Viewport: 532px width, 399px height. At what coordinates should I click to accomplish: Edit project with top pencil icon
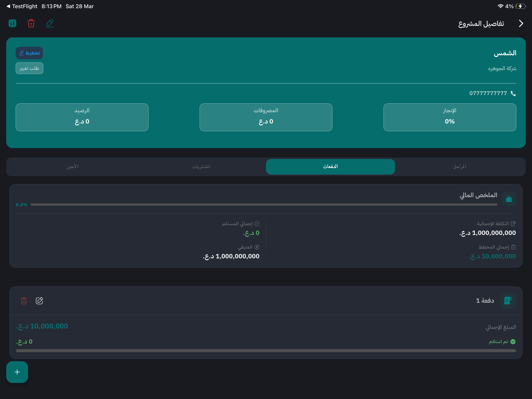[50, 23]
